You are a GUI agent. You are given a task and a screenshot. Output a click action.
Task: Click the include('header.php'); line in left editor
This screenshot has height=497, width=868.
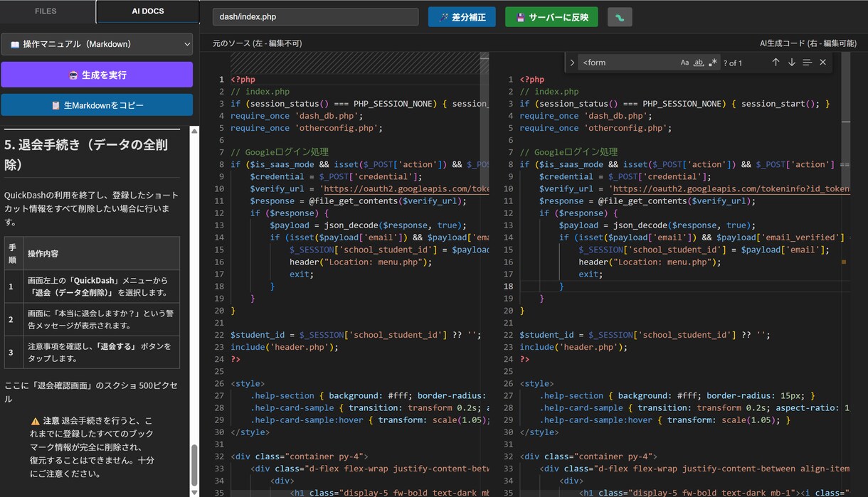click(x=285, y=347)
